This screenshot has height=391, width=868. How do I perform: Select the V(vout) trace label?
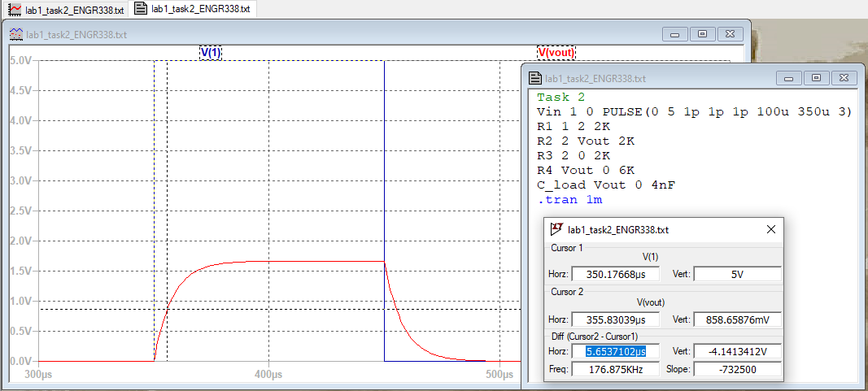click(556, 53)
